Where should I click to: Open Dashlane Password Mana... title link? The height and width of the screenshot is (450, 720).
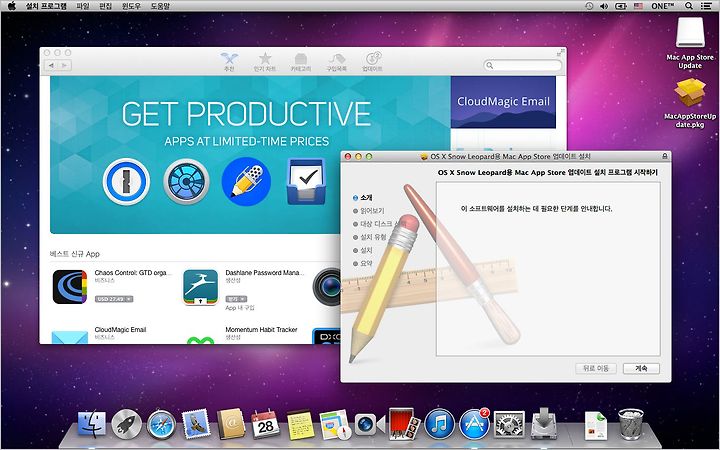coord(264,273)
